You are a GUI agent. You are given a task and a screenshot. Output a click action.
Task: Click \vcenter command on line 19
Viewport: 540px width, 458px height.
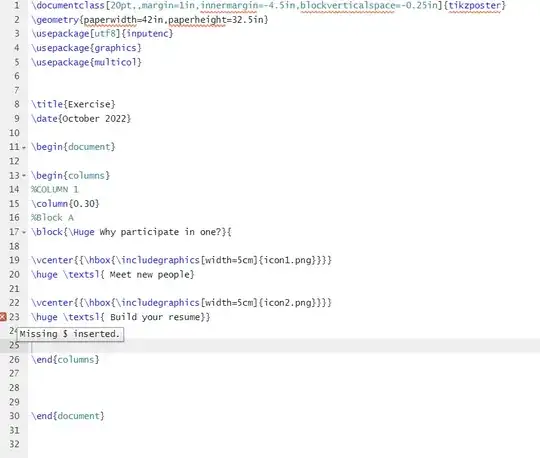52,260
